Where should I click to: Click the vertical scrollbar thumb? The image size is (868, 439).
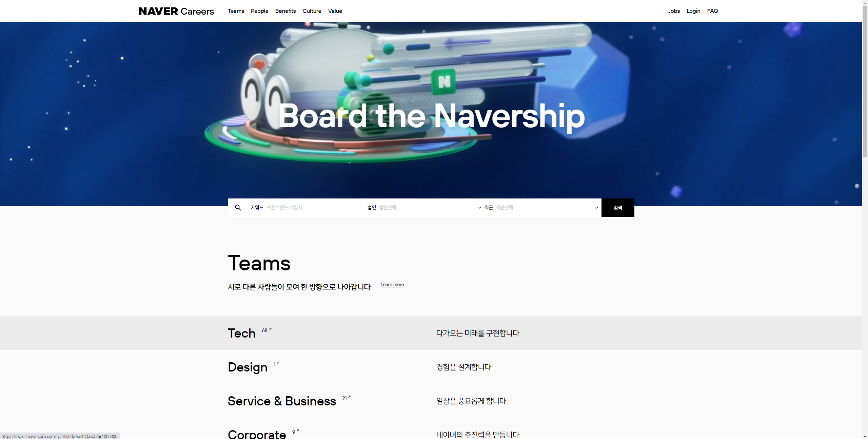point(865,81)
